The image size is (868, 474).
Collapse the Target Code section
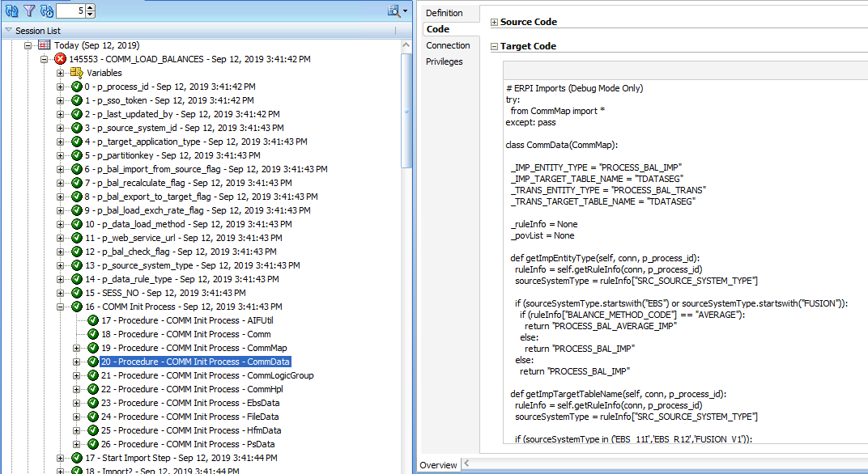495,46
